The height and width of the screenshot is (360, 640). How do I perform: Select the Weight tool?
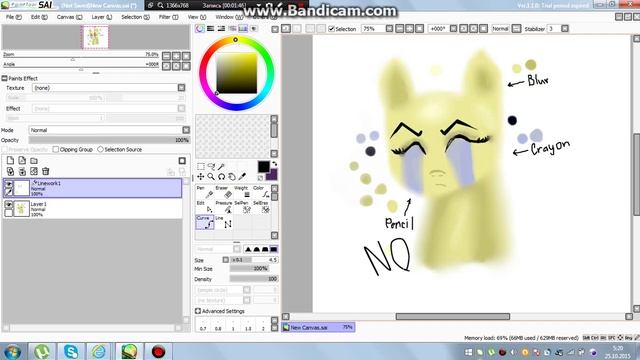pyautogui.click(x=242, y=192)
